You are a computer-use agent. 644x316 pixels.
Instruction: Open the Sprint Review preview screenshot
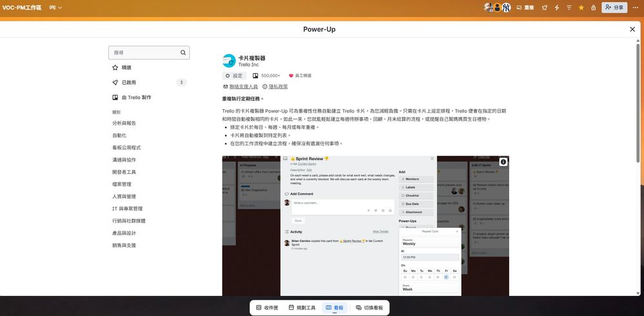pos(365,226)
